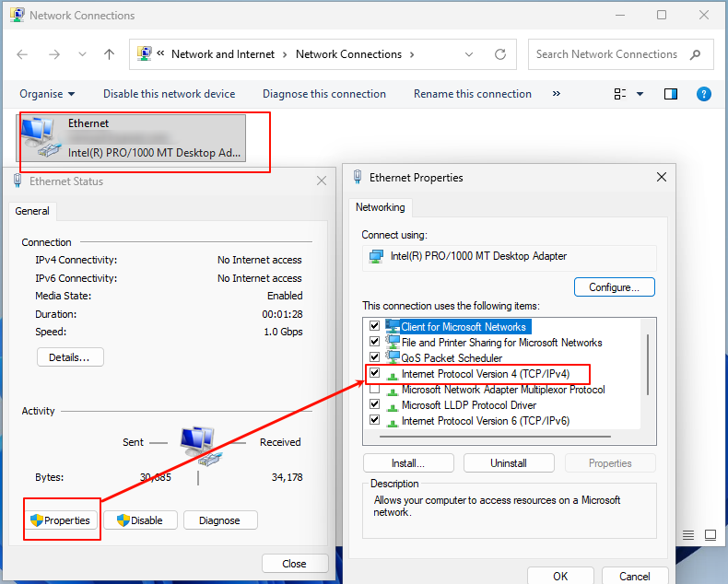Click the Intel PRO/1000 MT adapter icon
The image size is (728, 584).
[376, 256]
